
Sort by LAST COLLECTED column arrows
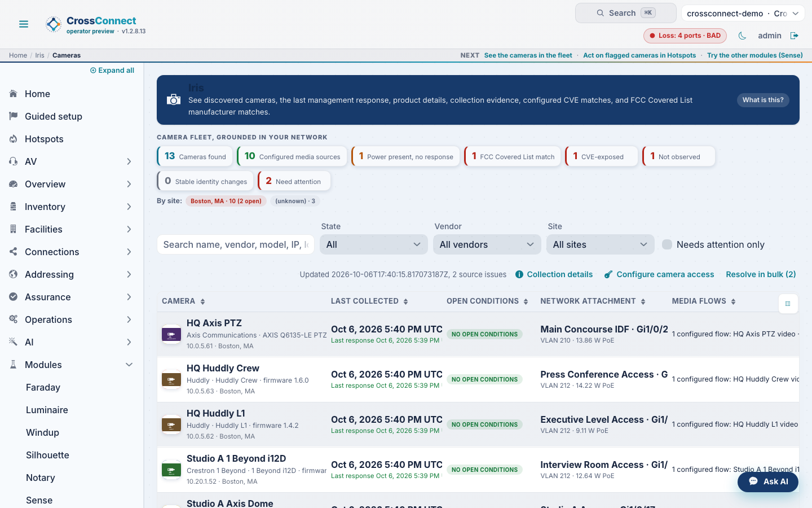pyautogui.click(x=405, y=301)
